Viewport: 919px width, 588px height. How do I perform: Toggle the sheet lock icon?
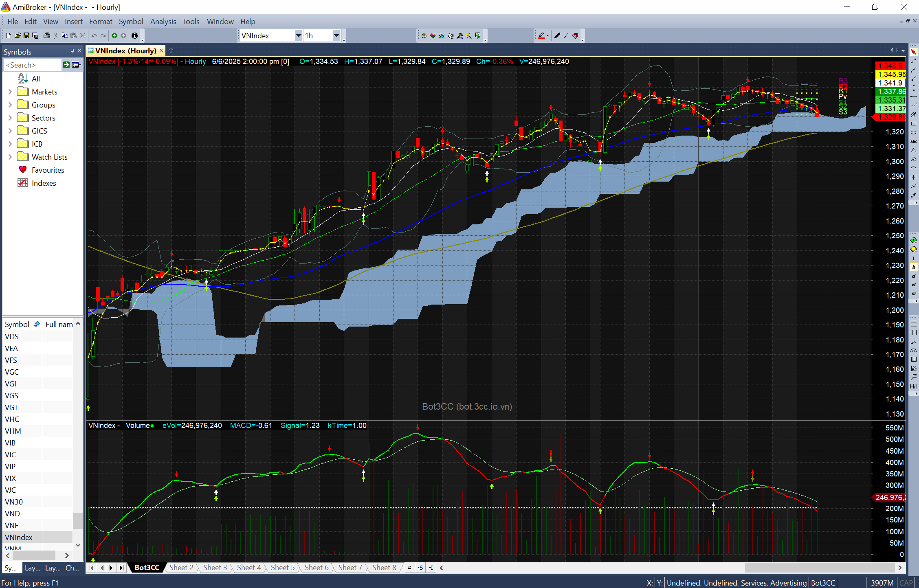pyautogui.click(x=409, y=568)
